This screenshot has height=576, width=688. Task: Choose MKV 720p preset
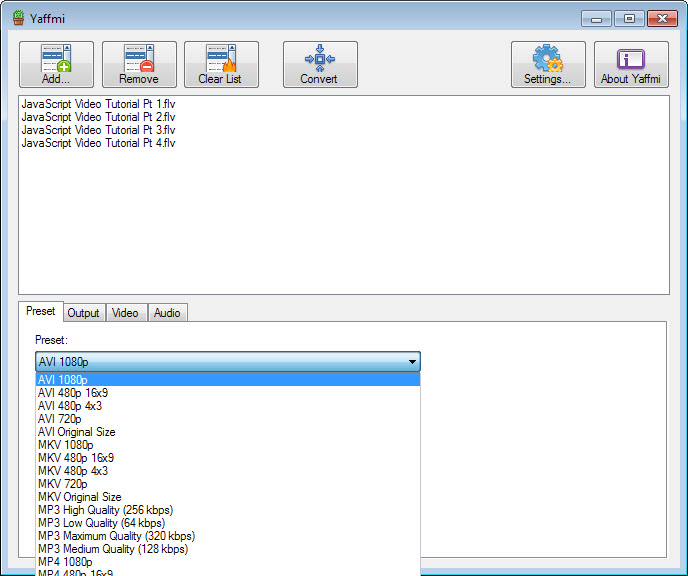pyautogui.click(x=228, y=484)
